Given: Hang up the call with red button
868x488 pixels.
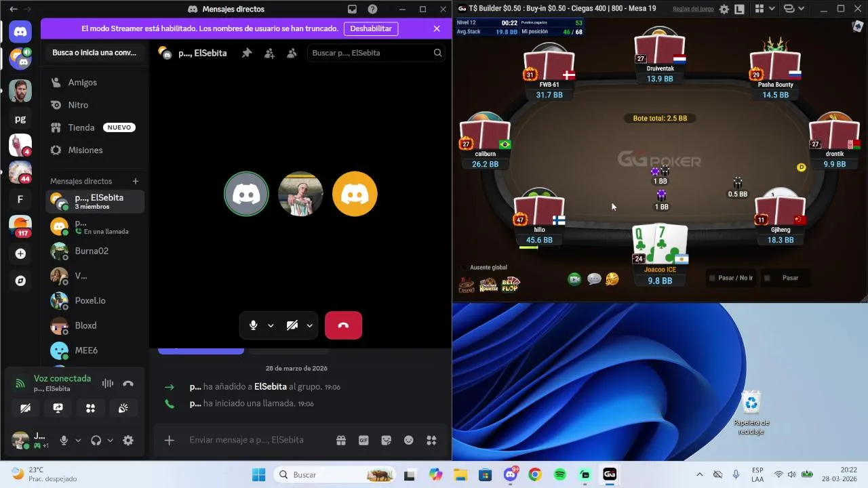Looking at the screenshot, I should pos(343,325).
